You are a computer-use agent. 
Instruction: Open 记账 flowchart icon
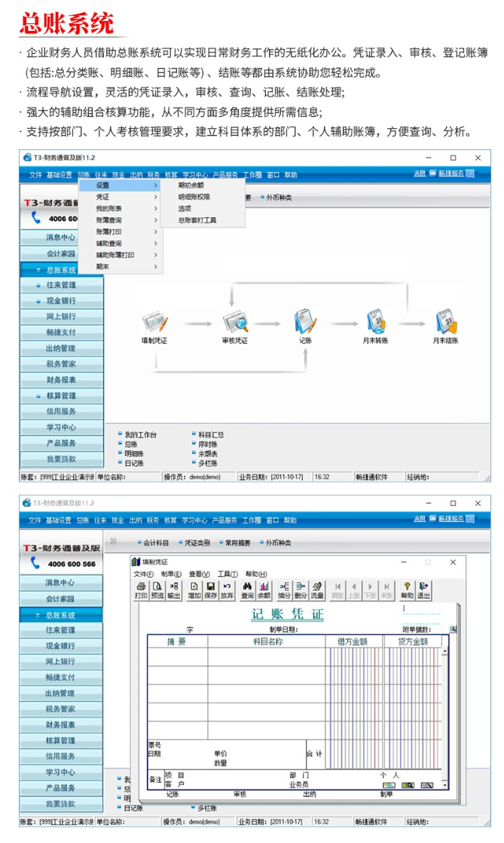pyautogui.click(x=305, y=321)
